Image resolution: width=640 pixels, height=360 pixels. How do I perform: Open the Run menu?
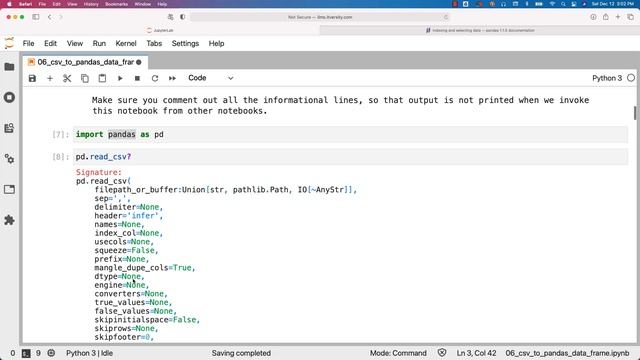point(99,43)
